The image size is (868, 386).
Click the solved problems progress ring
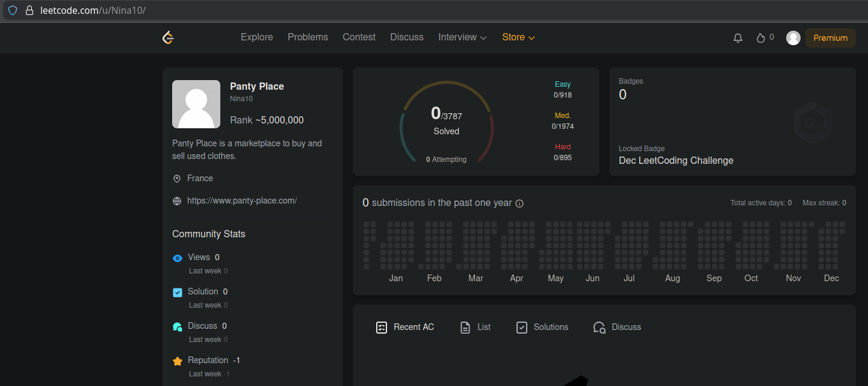click(x=447, y=120)
